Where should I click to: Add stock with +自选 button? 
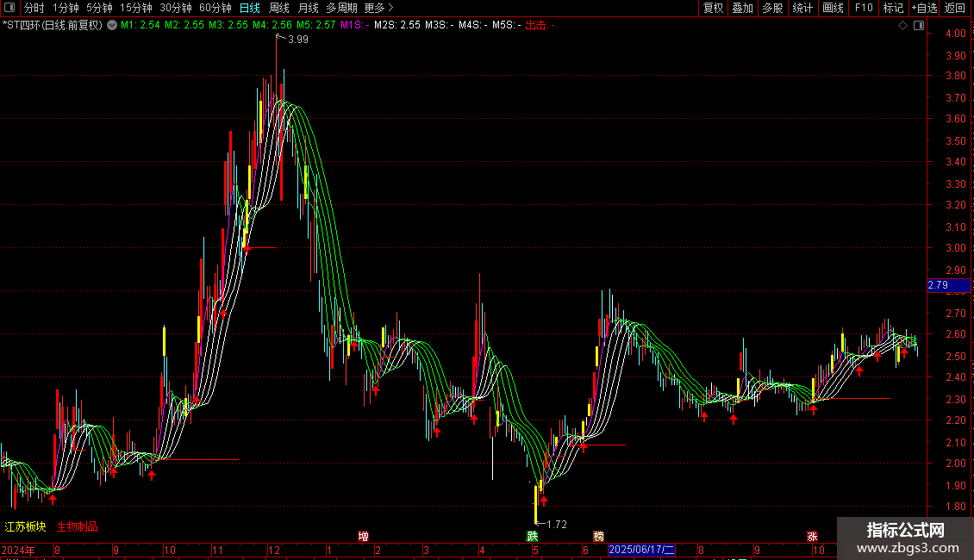coord(924,8)
